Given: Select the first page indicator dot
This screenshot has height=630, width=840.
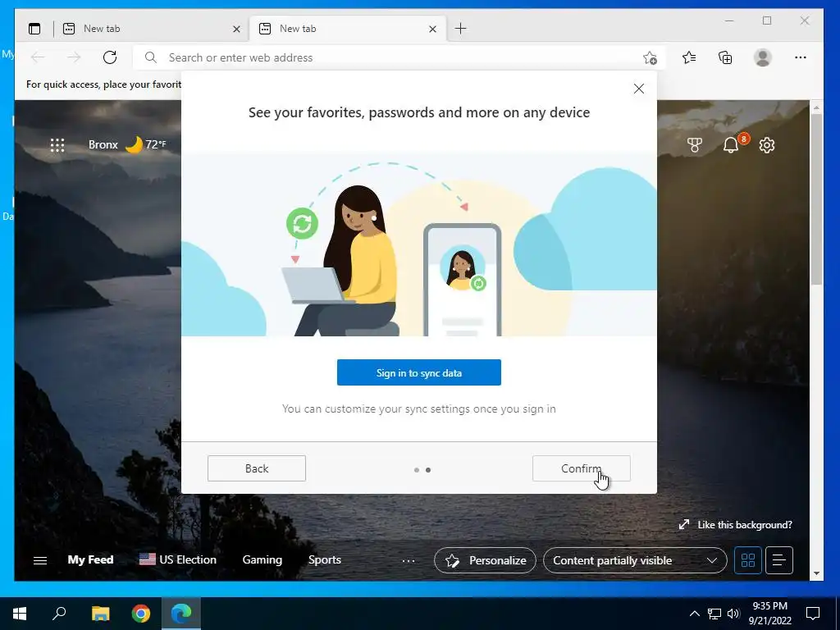Looking at the screenshot, I should [416, 470].
